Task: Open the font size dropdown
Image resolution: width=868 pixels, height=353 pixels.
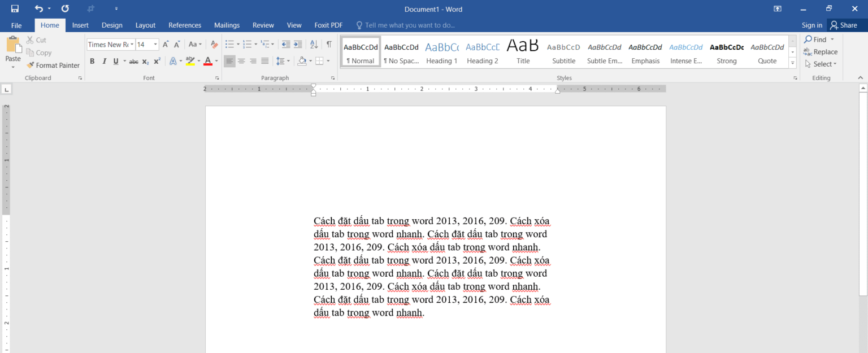Action: pos(155,44)
